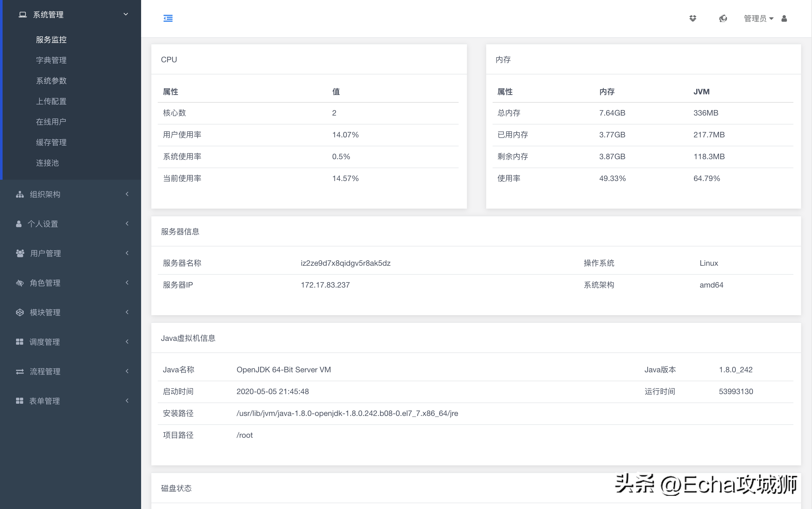
Task: Click the JVM usage value 64.79%
Action: (707, 178)
